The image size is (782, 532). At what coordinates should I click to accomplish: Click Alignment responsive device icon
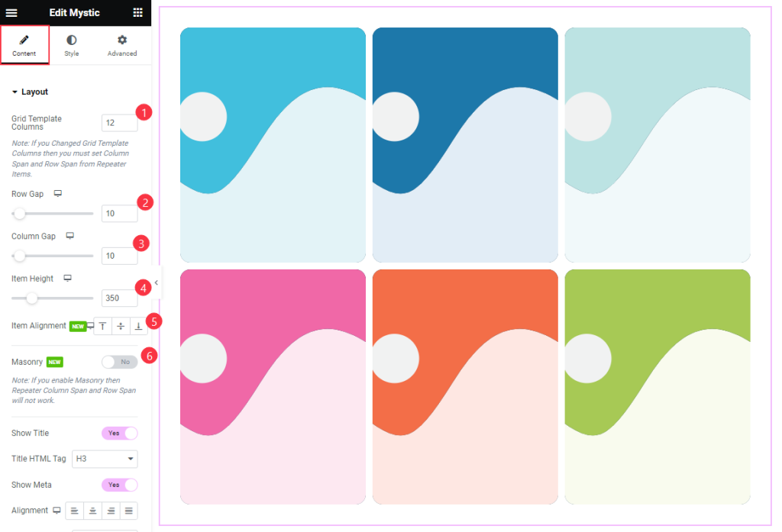pos(57,510)
